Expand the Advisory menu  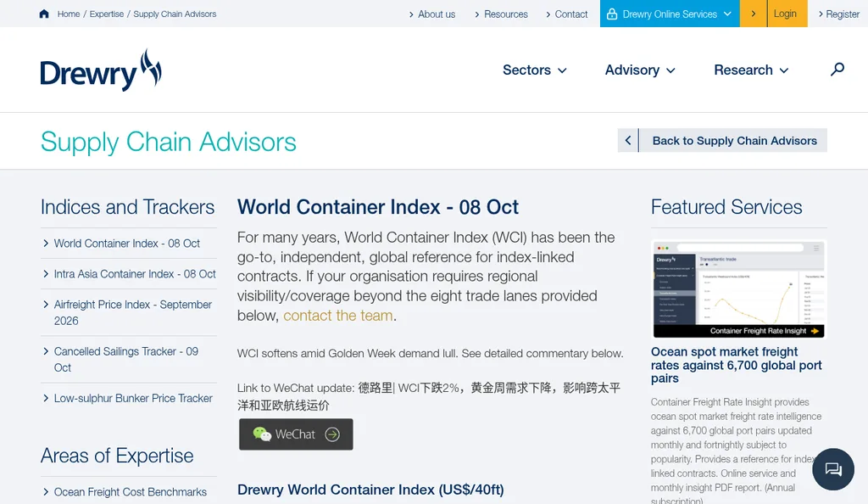(x=640, y=70)
